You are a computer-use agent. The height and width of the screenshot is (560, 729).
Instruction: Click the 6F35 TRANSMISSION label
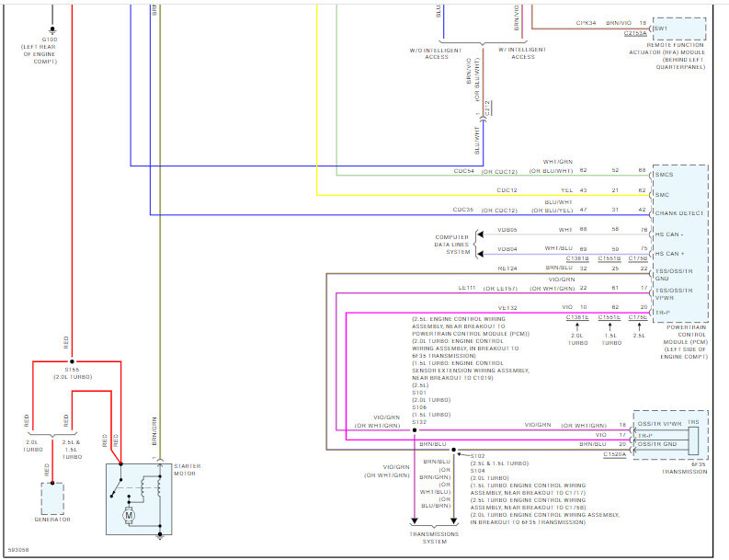685,468
